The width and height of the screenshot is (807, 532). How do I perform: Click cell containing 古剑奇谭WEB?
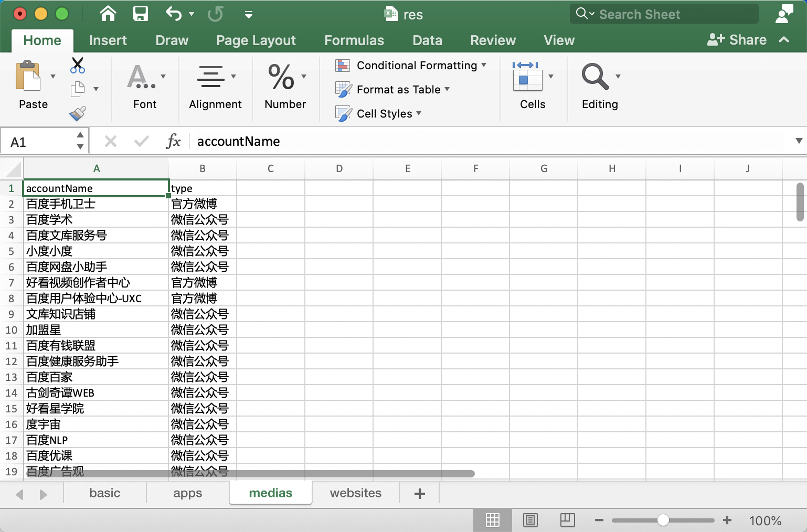pyautogui.click(x=96, y=393)
